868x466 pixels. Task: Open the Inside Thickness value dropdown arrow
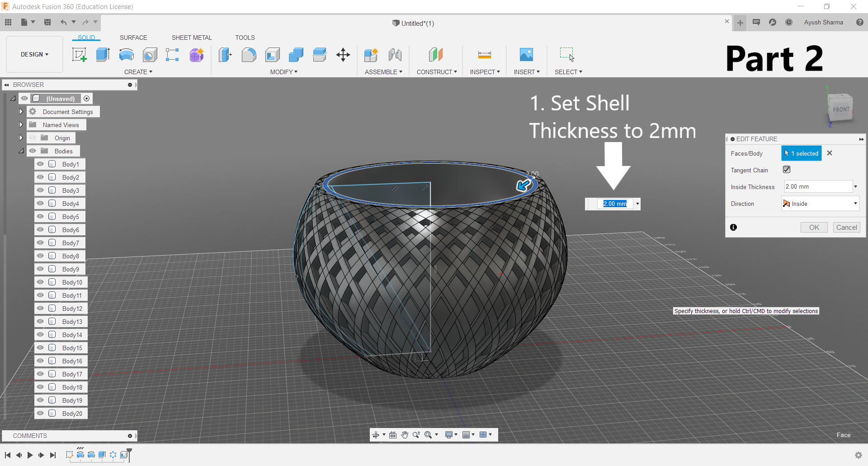click(x=855, y=187)
